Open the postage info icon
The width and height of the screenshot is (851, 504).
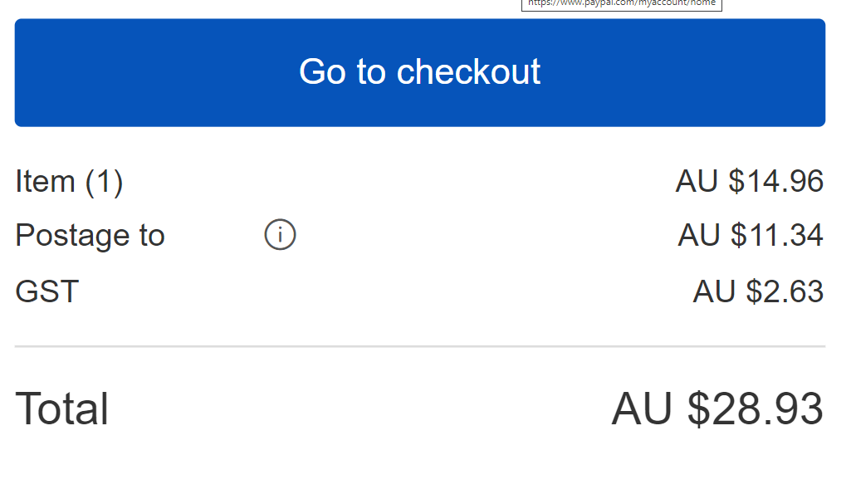tap(281, 236)
